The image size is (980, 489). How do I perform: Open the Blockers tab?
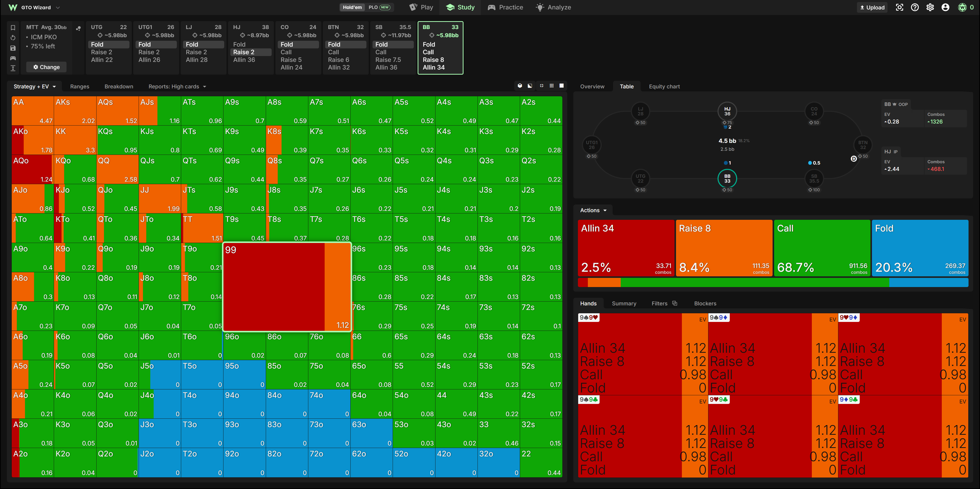(705, 303)
